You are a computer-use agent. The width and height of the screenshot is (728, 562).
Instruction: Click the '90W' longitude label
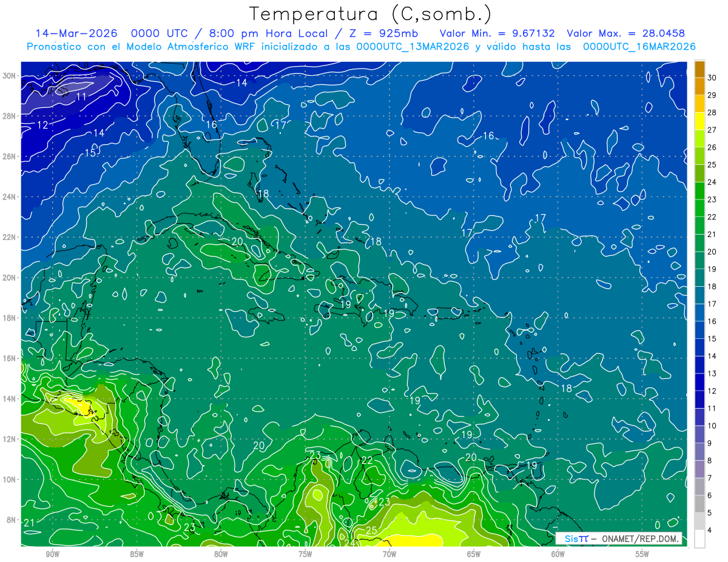[x=52, y=555]
